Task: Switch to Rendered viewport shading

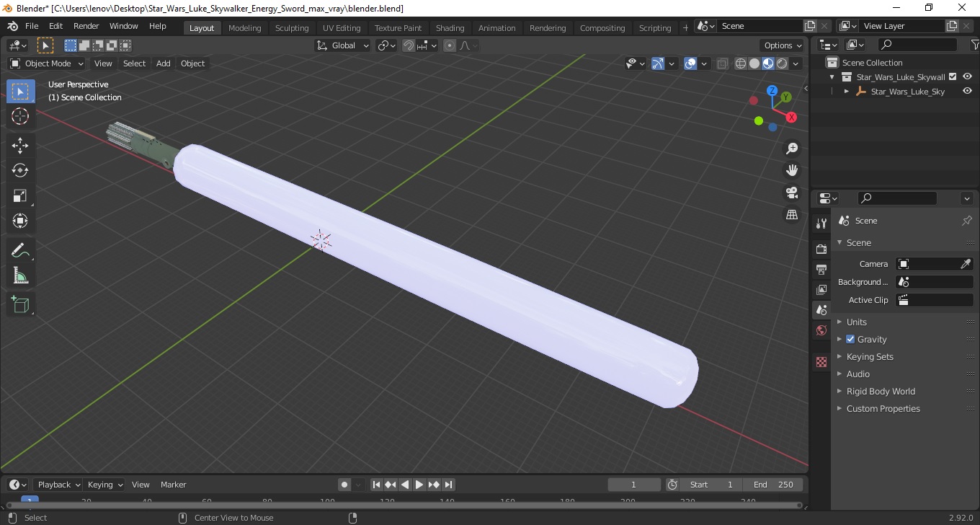Action: 782,63
